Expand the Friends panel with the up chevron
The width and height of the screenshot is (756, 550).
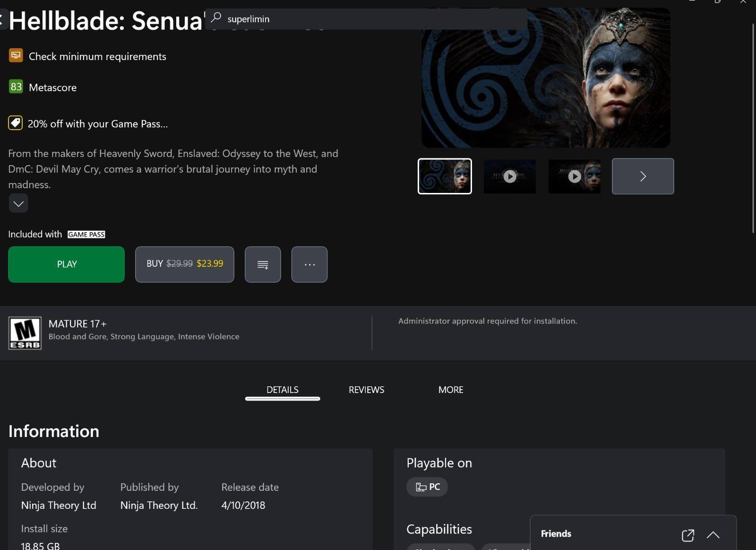click(713, 535)
